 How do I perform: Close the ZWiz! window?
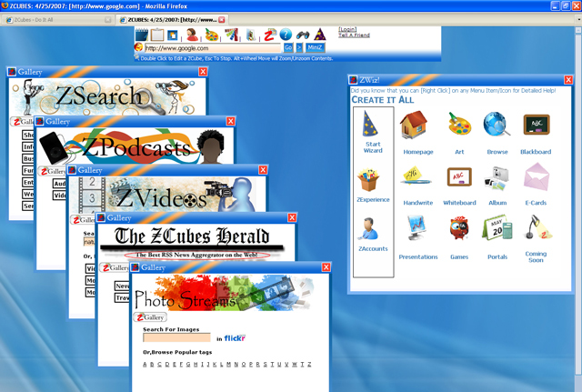coord(568,80)
